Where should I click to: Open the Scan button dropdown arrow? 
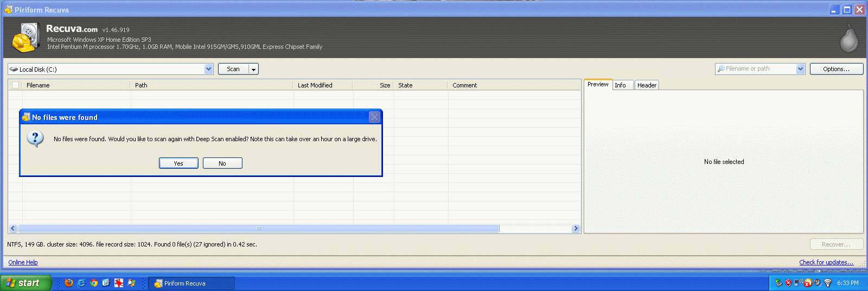[253, 69]
